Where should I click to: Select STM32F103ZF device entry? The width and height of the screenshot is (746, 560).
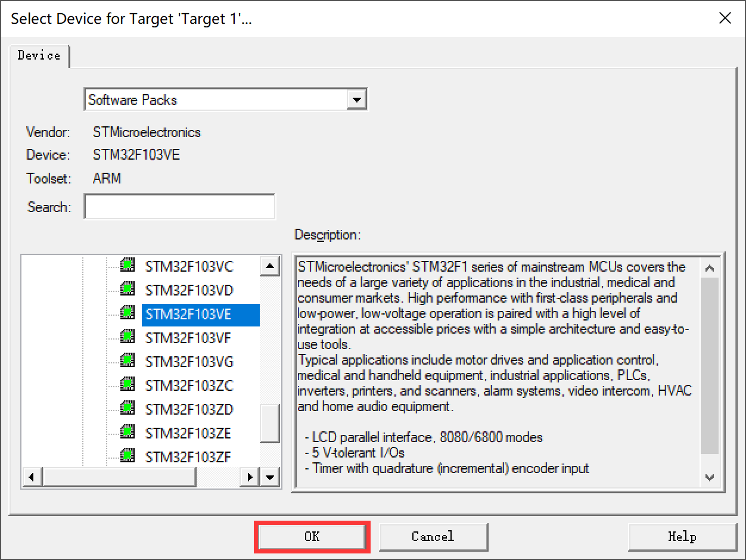pos(188,457)
